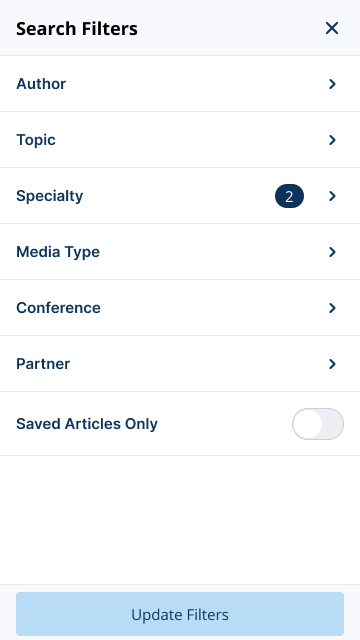Click the chevron arrow beside Author
Viewport: 360px width, 640px height.
(x=332, y=84)
